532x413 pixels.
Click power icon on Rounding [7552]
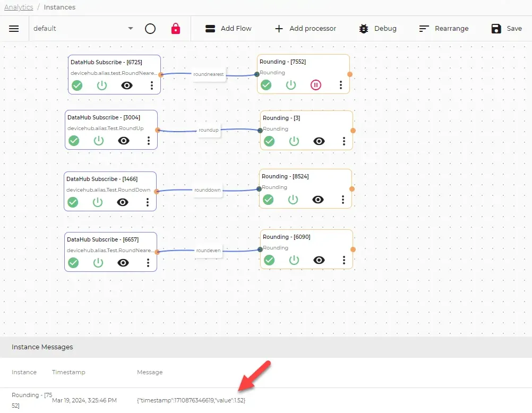(291, 85)
